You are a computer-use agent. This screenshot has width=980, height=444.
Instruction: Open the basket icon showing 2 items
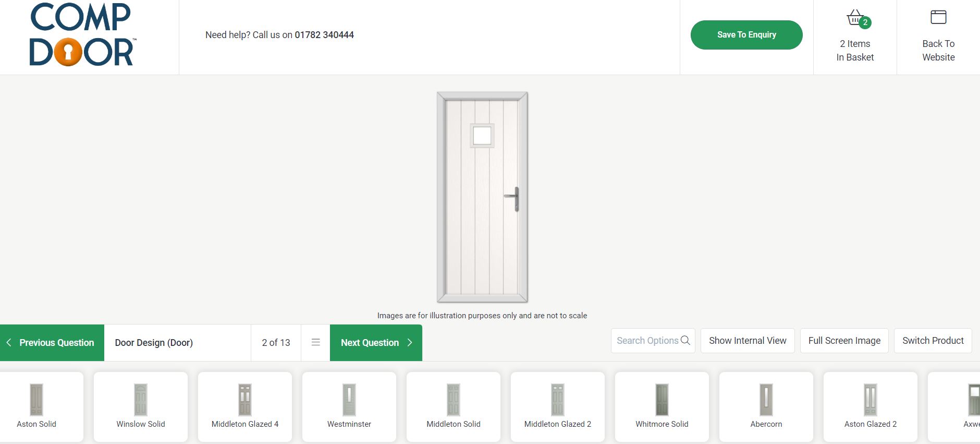click(x=854, y=17)
